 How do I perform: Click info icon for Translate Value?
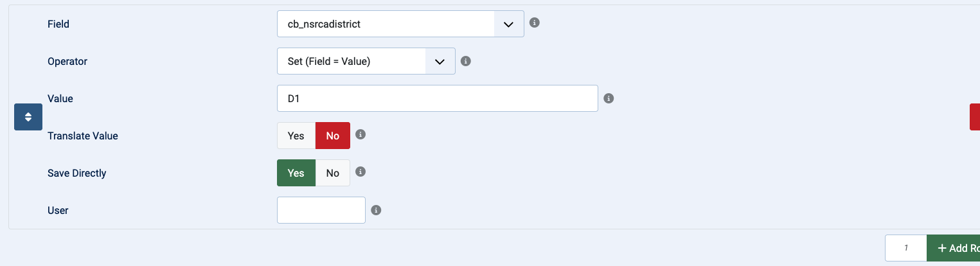click(x=361, y=134)
